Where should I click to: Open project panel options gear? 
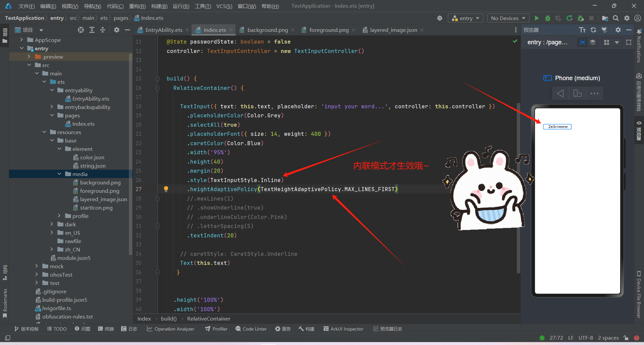coord(116,30)
